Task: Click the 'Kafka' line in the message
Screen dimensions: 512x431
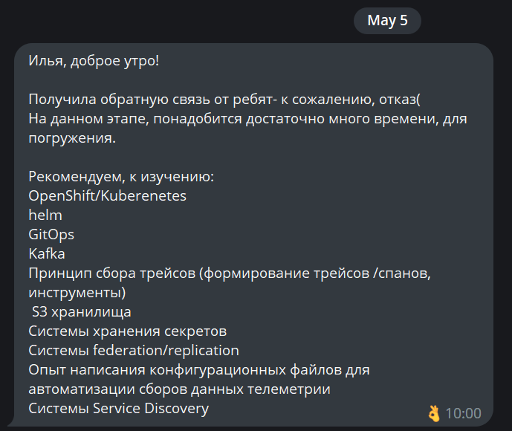Action: tap(47, 254)
